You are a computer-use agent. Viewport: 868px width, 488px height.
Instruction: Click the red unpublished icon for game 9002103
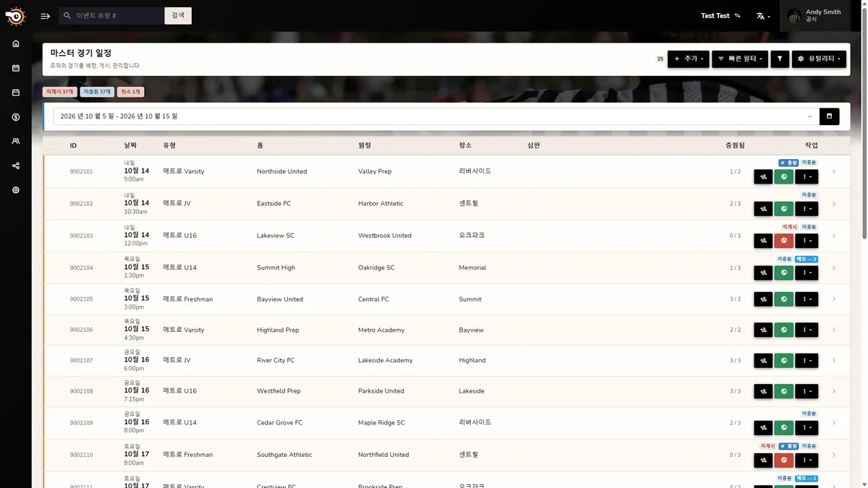(784, 241)
